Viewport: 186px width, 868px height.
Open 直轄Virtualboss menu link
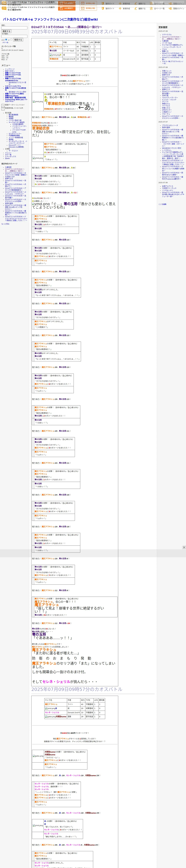tap(12, 96)
